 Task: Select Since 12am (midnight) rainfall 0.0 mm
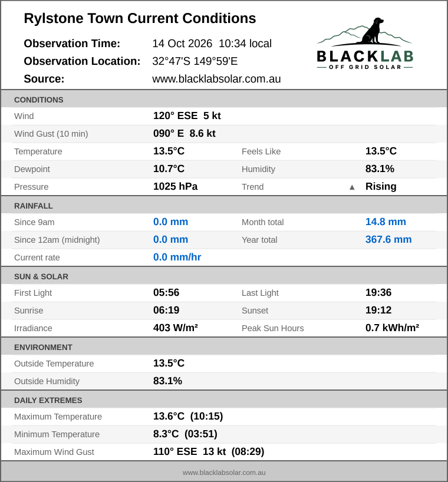point(170,239)
